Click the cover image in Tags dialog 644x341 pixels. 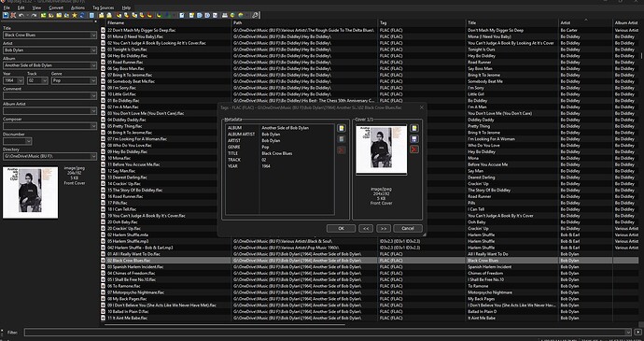(381, 149)
